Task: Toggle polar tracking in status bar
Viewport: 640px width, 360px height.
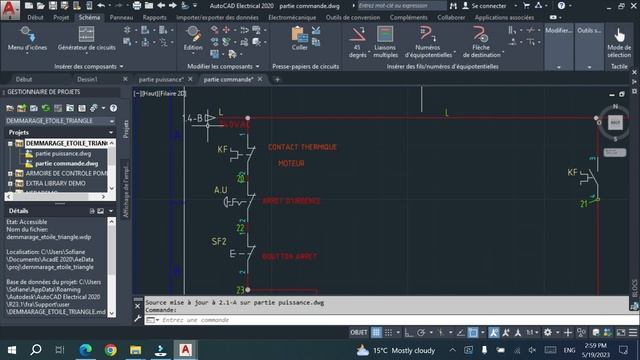Action: (x=421, y=333)
